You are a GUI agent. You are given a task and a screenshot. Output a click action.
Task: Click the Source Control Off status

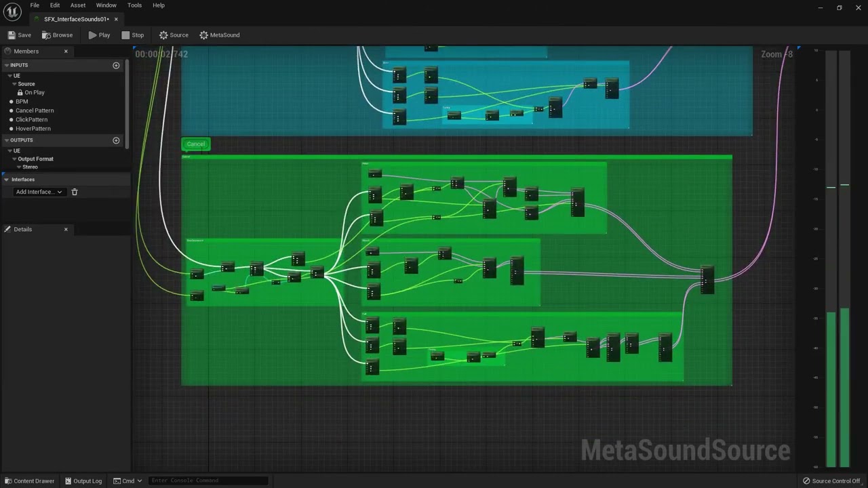(831, 481)
